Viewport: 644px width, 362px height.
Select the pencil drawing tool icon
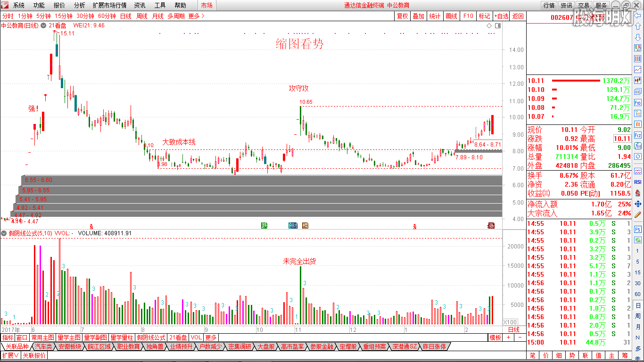[x=638, y=214]
